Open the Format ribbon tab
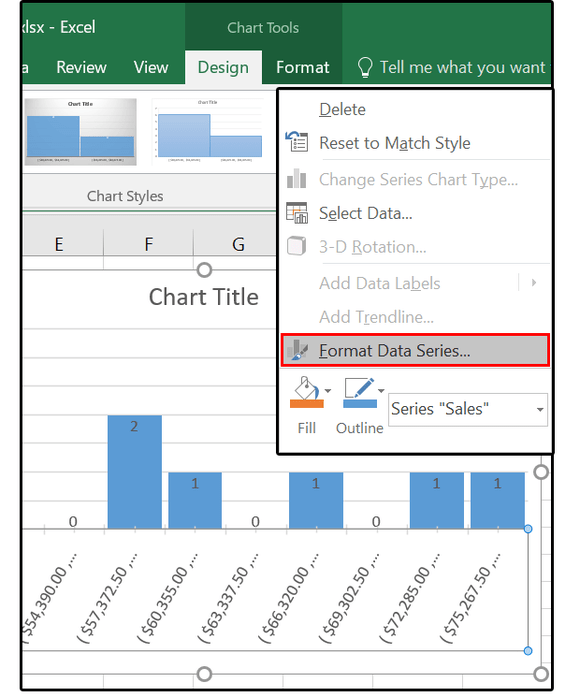The height and width of the screenshot is (697, 580). click(x=303, y=68)
